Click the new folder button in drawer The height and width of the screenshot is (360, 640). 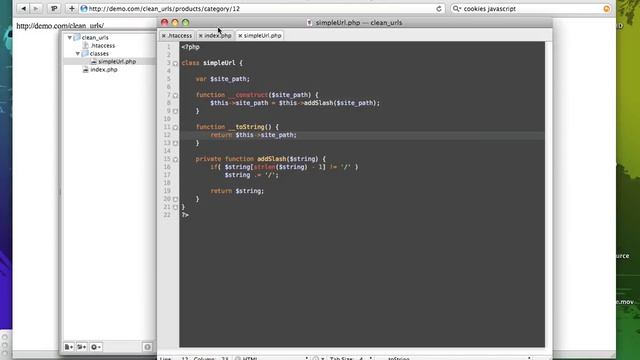coord(82,347)
